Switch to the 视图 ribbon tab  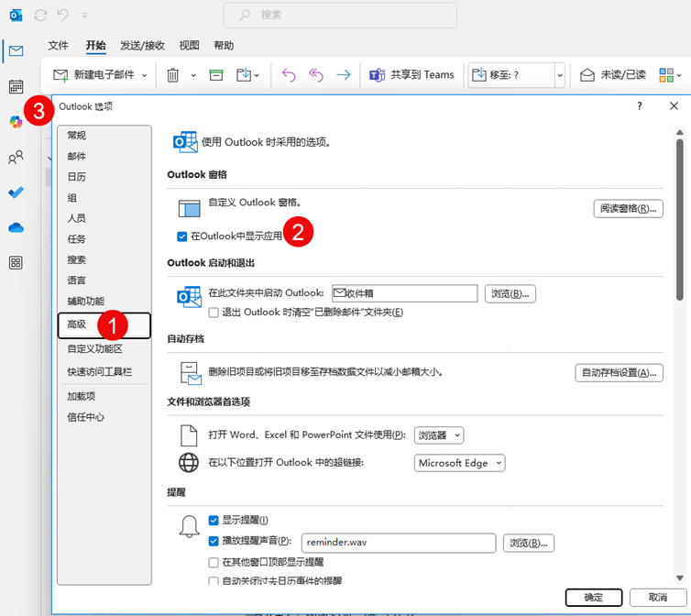[189, 46]
